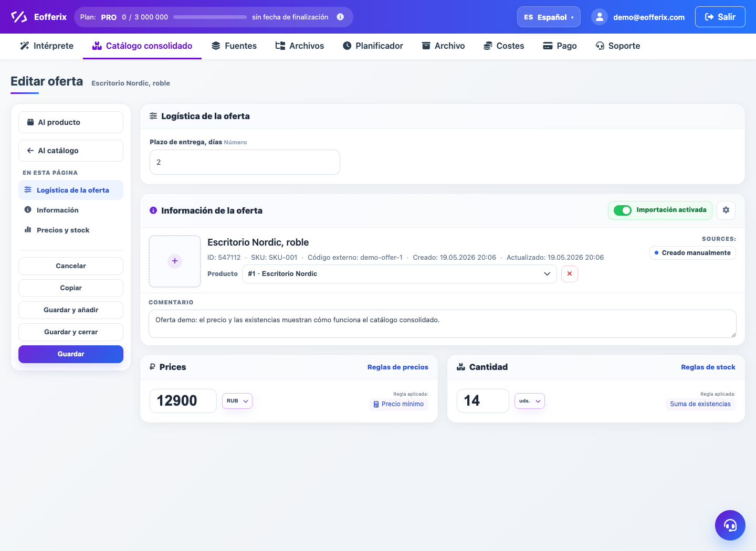Screen dimensions: 756x551
Task: Toggle Importación activada switch
Action: [623, 210]
